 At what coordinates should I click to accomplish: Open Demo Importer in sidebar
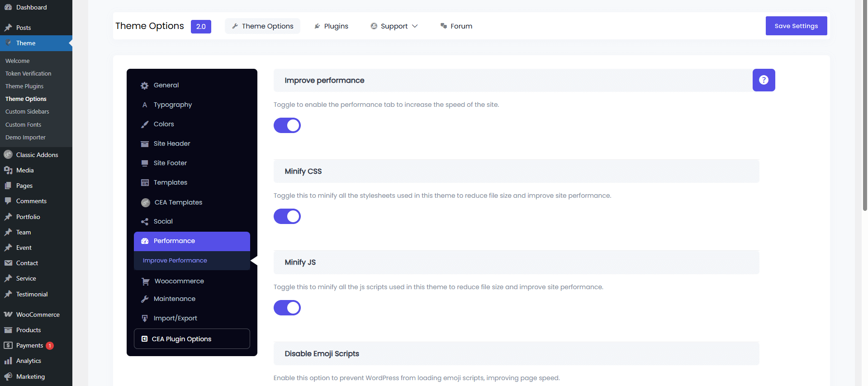point(25,138)
